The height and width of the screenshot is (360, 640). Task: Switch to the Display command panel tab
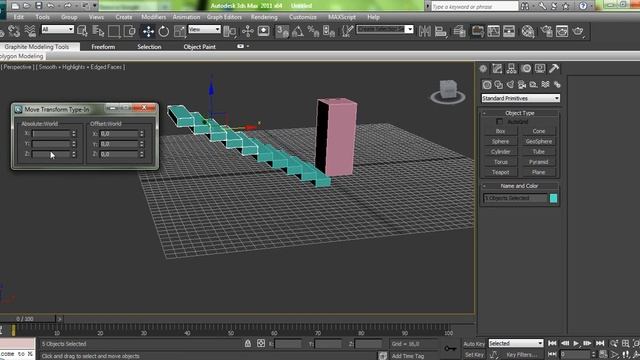(x=540, y=69)
